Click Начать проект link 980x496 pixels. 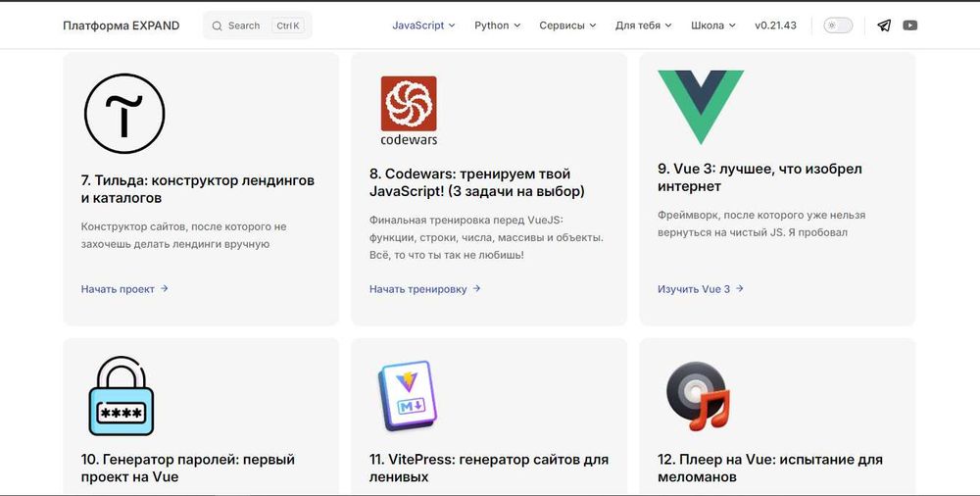(124, 289)
